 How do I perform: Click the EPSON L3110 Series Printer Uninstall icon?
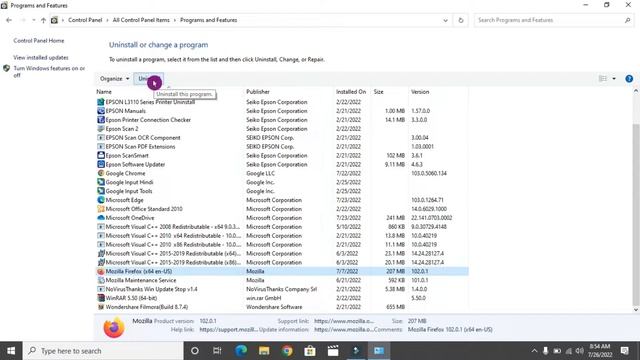101,102
